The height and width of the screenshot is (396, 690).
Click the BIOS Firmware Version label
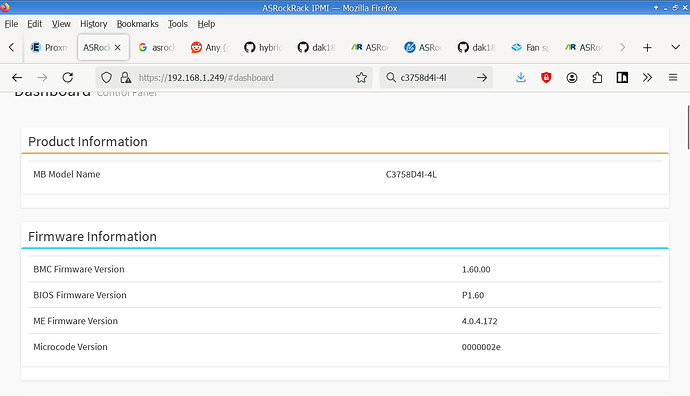tap(80, 295)
